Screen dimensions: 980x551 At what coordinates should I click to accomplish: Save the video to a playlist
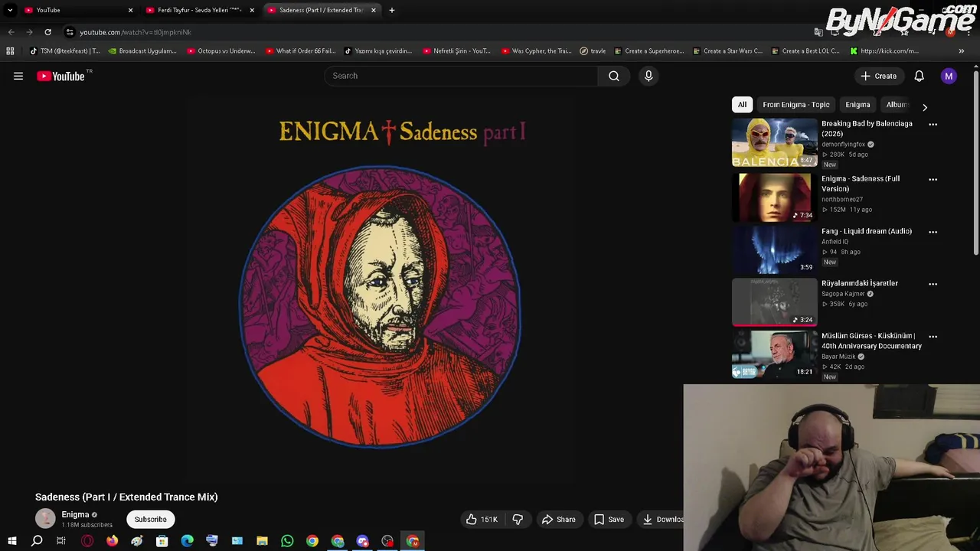click(x=609, y=520)
